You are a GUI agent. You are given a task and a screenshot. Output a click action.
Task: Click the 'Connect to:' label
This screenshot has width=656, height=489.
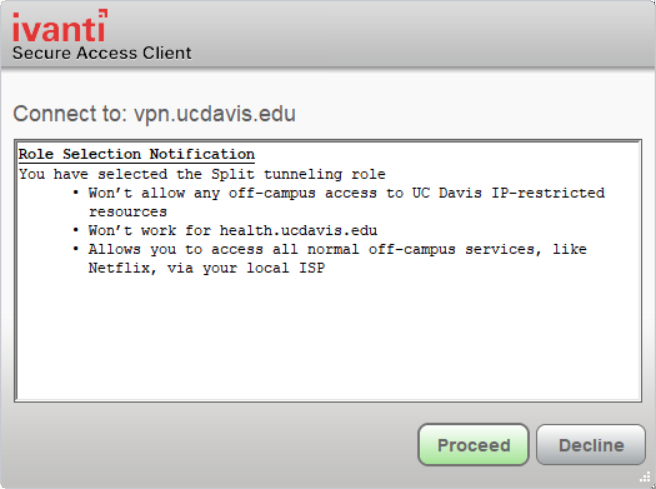(69, 114)
